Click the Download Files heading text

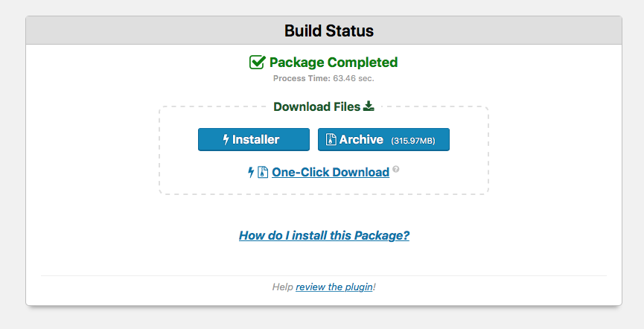click(317, 106)
